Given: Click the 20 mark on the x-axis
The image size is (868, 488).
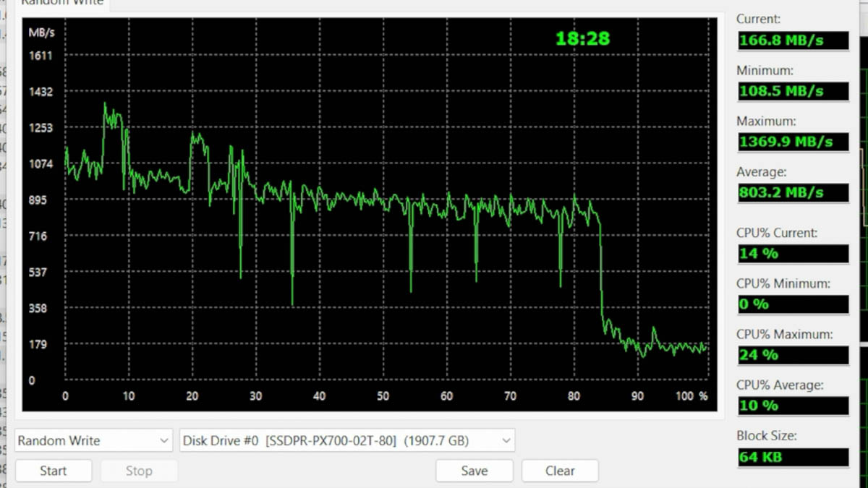Looking at the screenshot, I should coord(192,396).
